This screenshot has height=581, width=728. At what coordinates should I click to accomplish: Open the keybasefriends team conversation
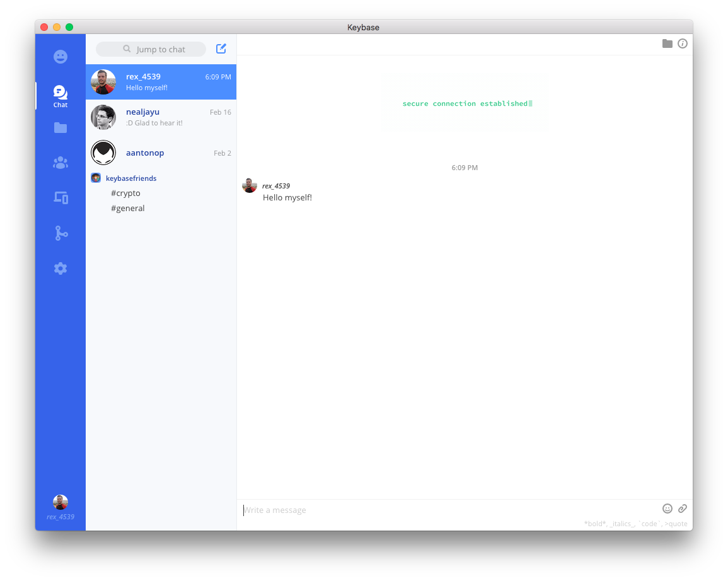tap(131, 178)
